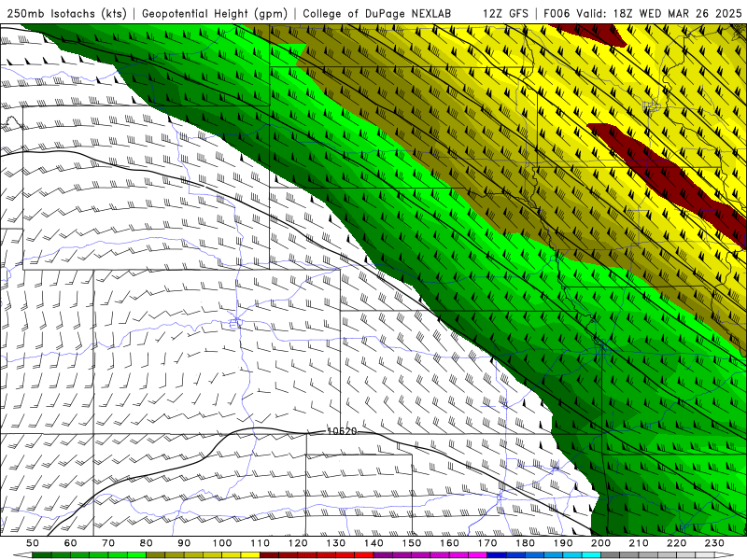Pick the bright yellow swatch adjoining dark red

pyautogui.click(x=250, y=555)
